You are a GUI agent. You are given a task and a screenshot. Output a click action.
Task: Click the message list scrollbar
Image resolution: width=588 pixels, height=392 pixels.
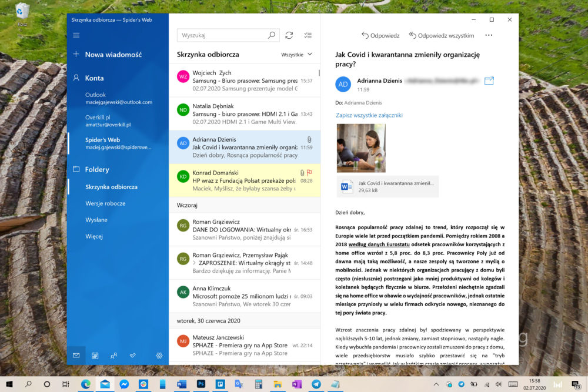tap(319, 72)
